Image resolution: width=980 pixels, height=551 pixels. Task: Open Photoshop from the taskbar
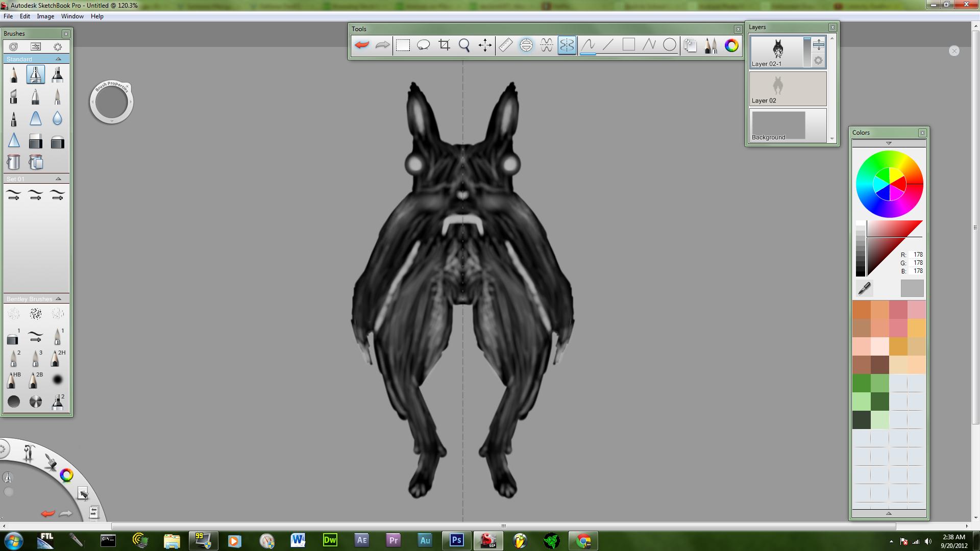(457, 540)
